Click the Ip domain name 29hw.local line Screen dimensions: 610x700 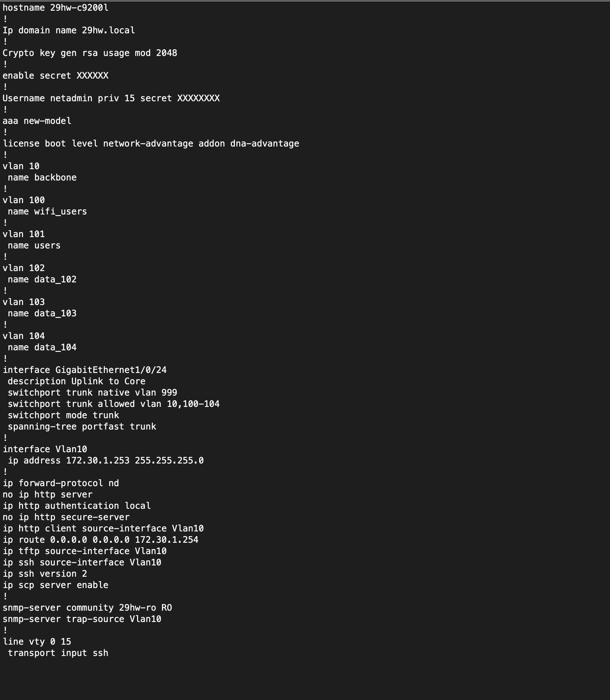(x=69, y=30)
